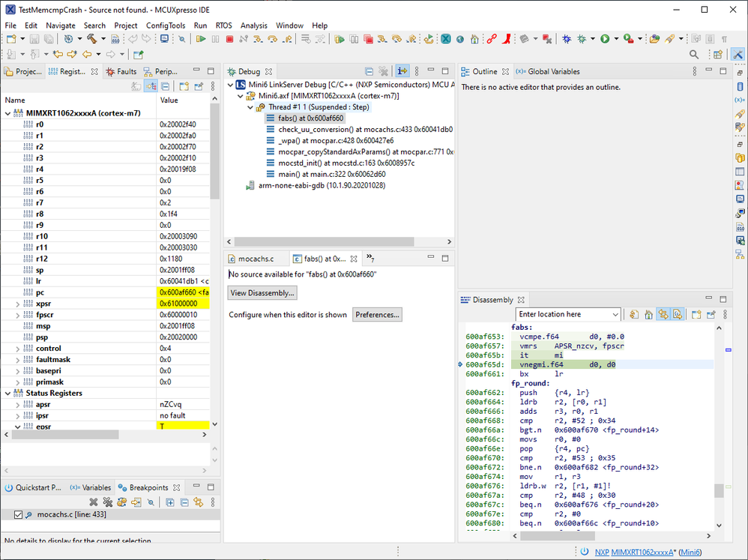
Task: Open the Analysis menu
Action: pyautogui.click(x=254, y=25)
